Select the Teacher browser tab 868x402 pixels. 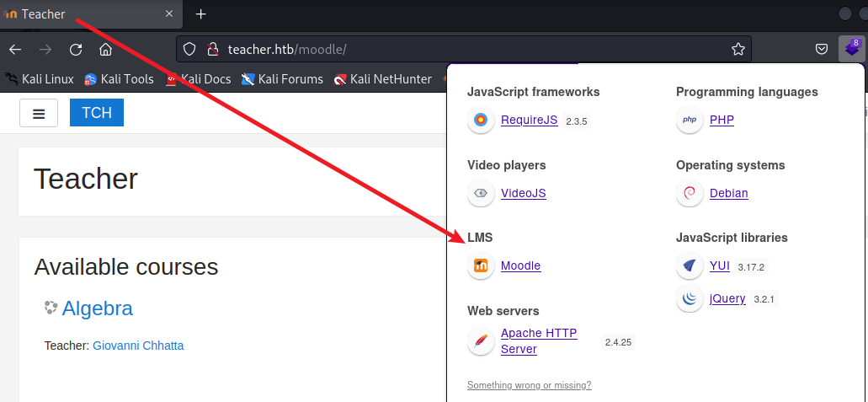90,13
